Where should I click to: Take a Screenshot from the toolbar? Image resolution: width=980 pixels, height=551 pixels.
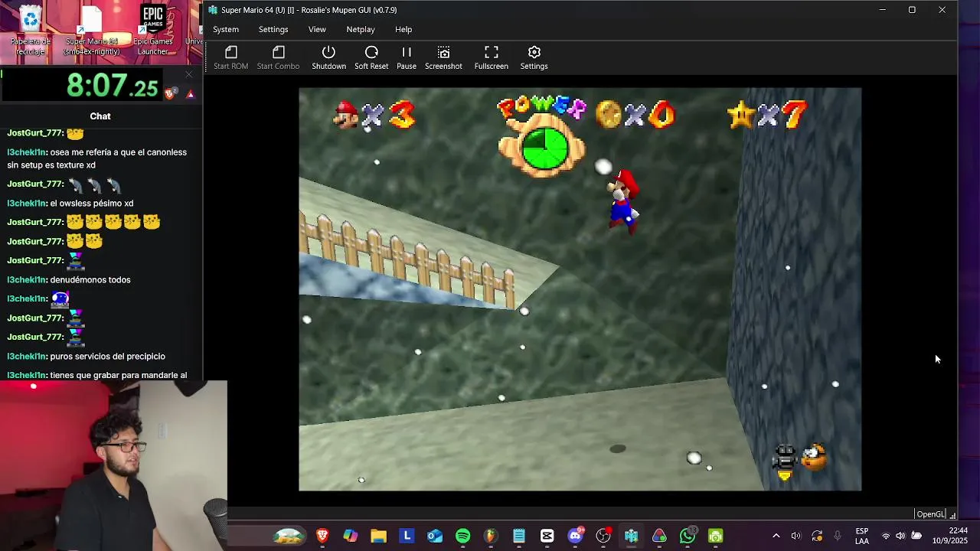click(x=443, y=58)
